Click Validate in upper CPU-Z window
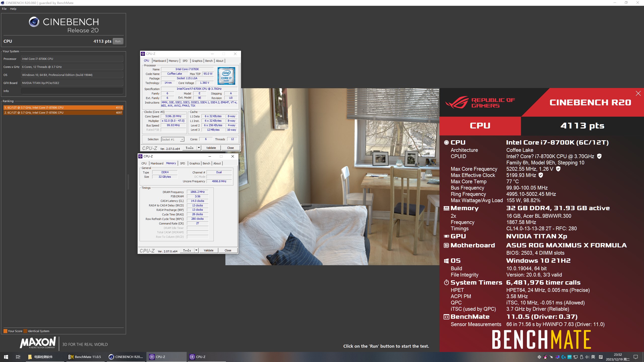644x362 pixels. [x=211, y=148]
